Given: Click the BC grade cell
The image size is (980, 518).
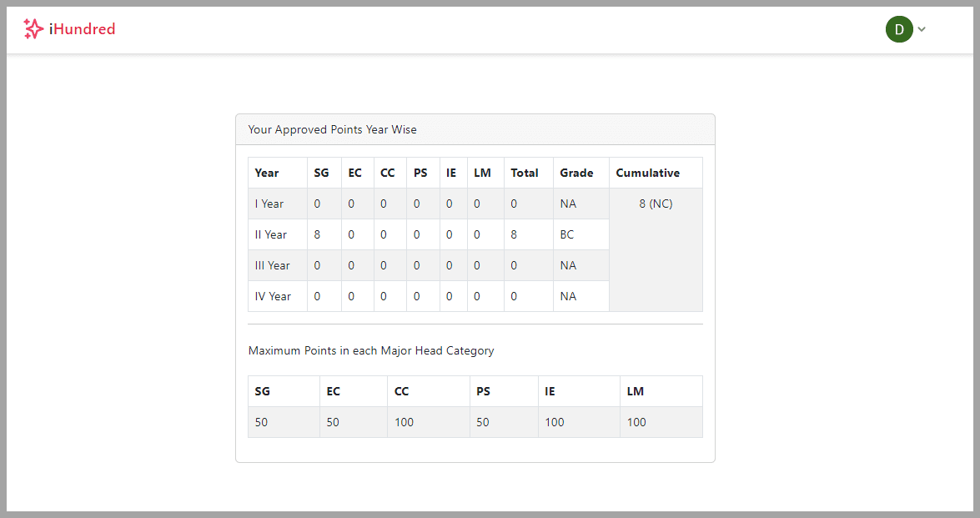Looking at the screenshot, I should pos(567,234).
